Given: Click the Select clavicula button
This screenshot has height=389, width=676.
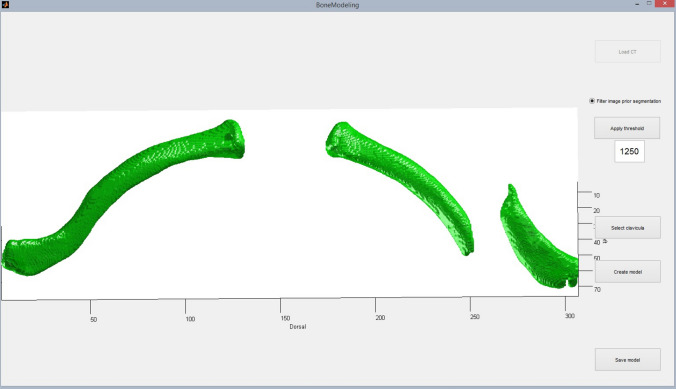Looking at the screenshot, I should tap(628, 228).
